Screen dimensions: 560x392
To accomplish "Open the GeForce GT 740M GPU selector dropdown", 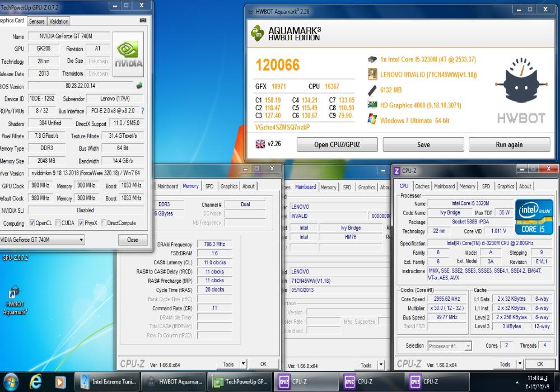I will [81, 240].
